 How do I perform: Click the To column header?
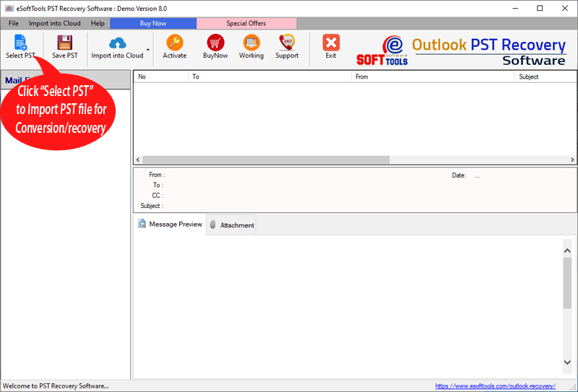point(269,77)
